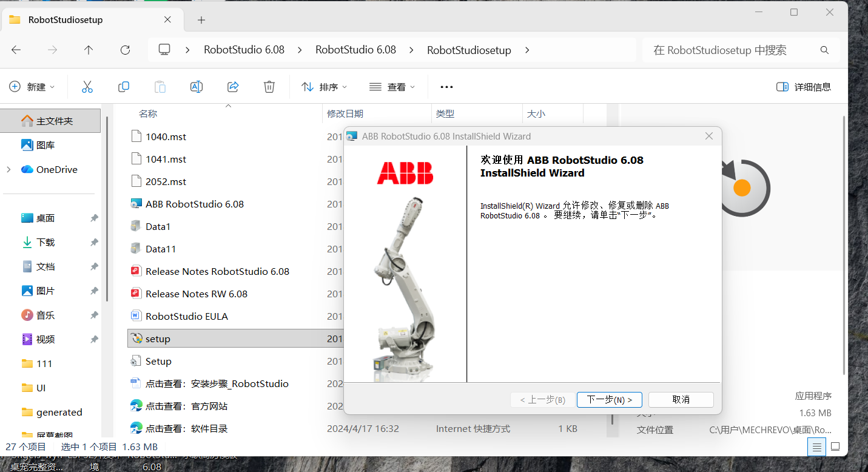Click the RobotStudiosetup breadcrumb segment
Image resolution: width=868 pixels, height=472 pixels.
pos(469,50)
